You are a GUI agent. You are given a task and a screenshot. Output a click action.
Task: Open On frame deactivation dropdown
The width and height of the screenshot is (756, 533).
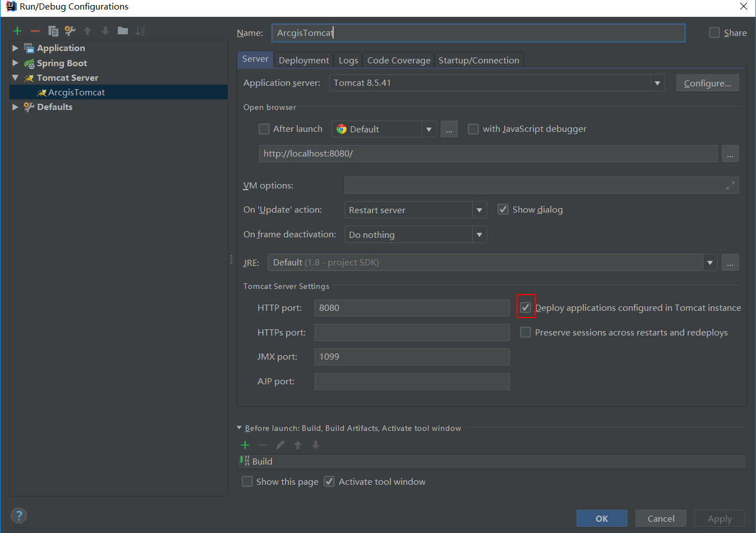pyautogui.click(x=479, y=235)
